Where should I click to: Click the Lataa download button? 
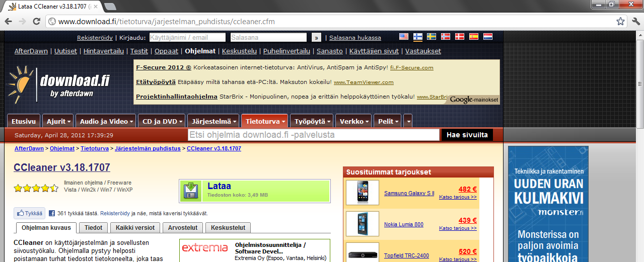click(255, 191)
